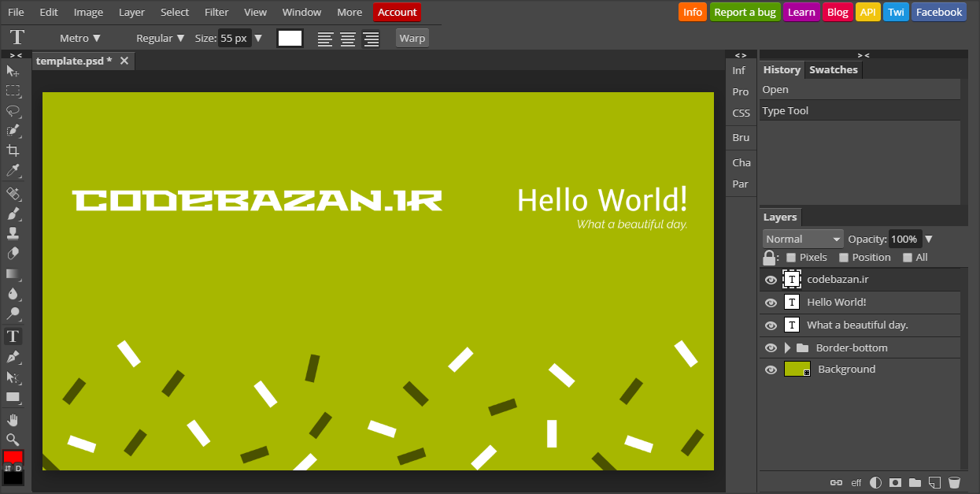Add a raster mask to layer
980x494 pixels.
click(895, 482)
